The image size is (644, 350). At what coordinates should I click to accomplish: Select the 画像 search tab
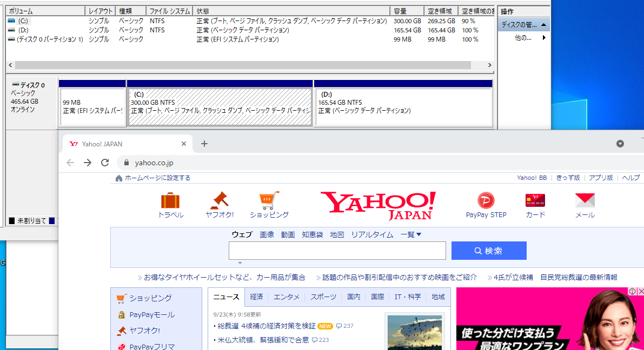[267, 235]
